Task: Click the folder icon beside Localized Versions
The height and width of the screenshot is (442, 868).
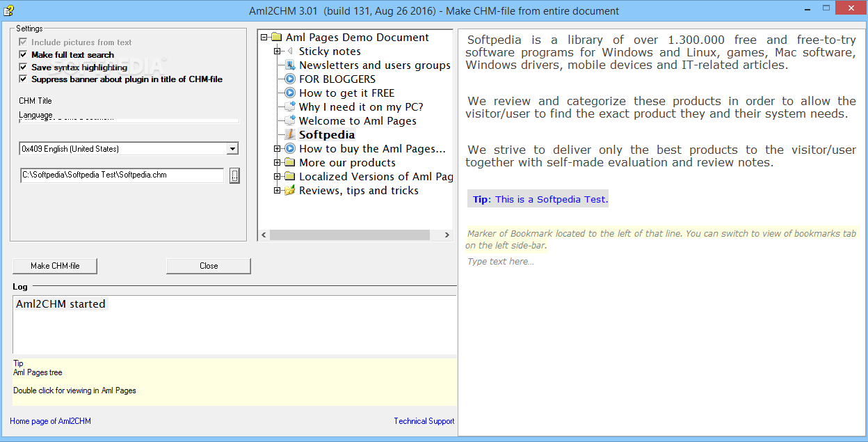Action: pyautogui.click(x=290, y=177)
